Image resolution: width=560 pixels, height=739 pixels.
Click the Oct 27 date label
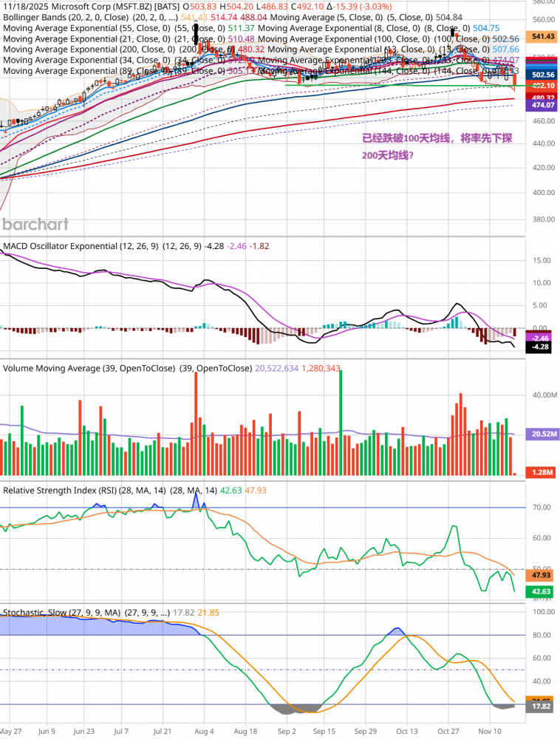pos(448,732)
